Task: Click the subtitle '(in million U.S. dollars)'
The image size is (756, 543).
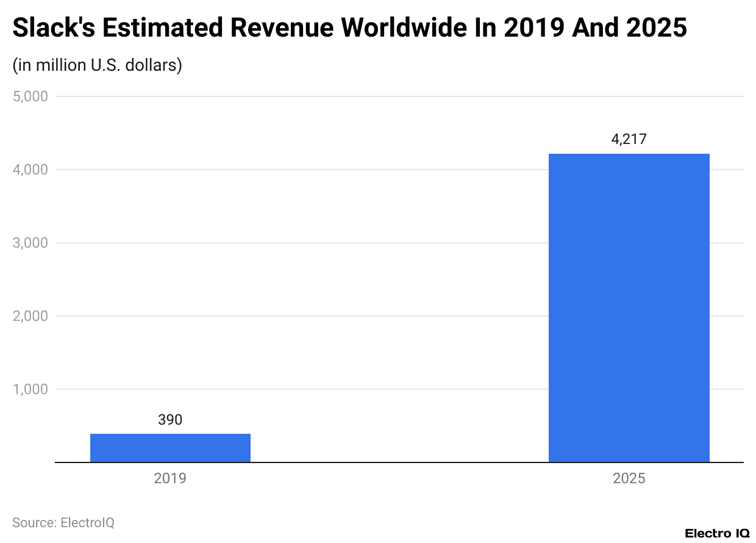Action: pyautogui.click(x=96, y=65)
